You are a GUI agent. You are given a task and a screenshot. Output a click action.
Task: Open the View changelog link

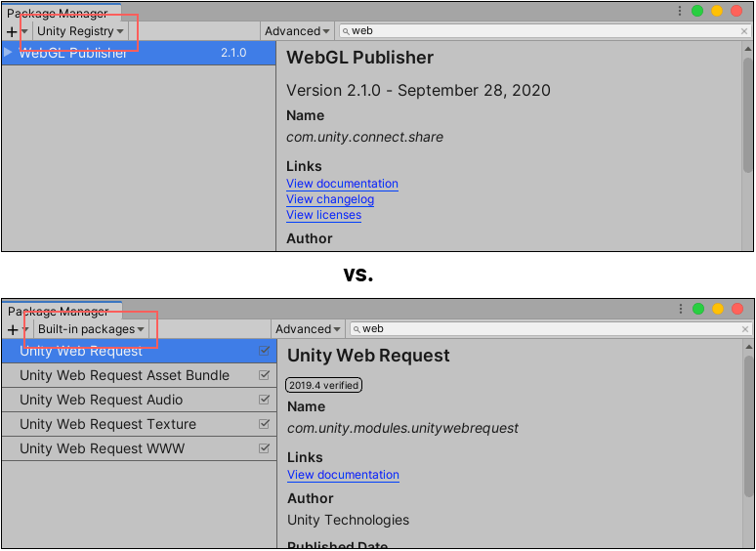(330, 199)
